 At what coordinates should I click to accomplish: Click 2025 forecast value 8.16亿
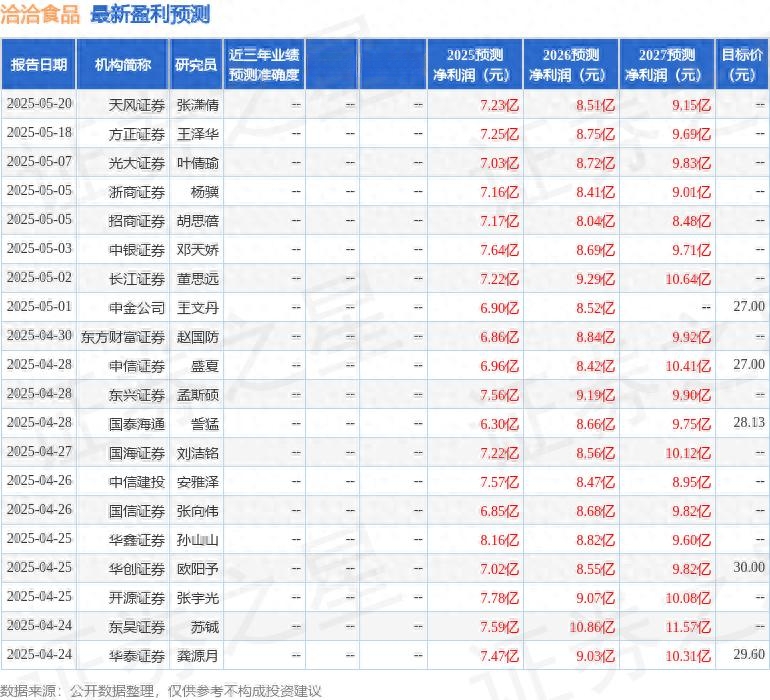pyautogui.click(x=499, y=540)
